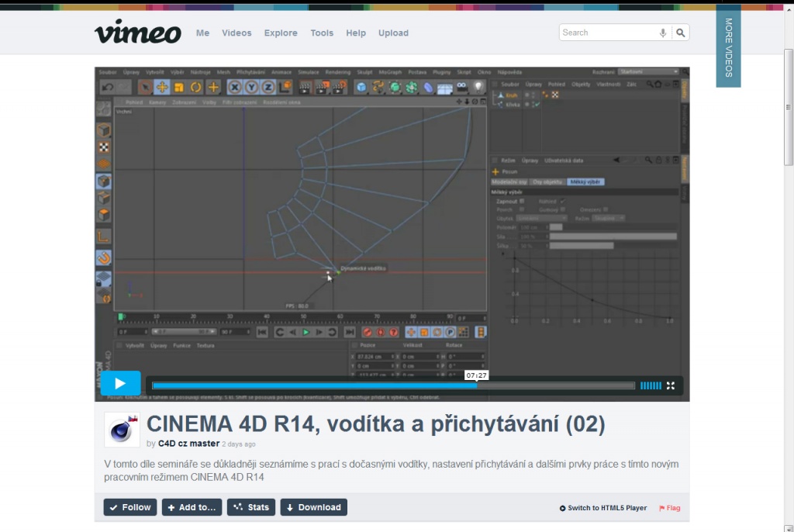The height and width of the screenshot is (532, 794).
Task: Open the C4D cz master profile link
Action: pos(189,444)
